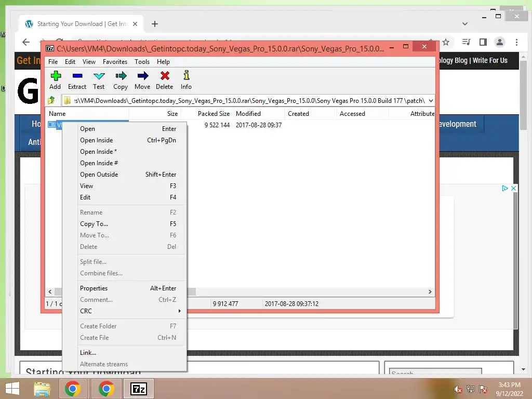
Task: Open the Tools menu
Action: point(142,62)
